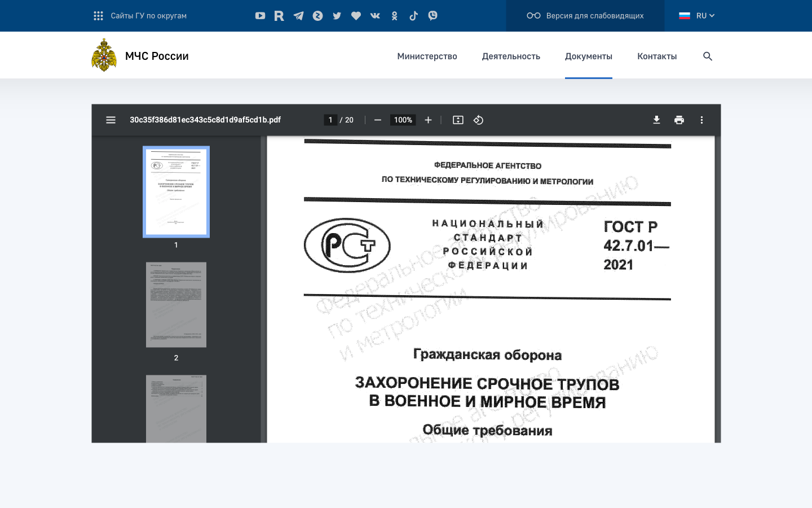
Task: Download the PDF file
Action: point(656,120)
